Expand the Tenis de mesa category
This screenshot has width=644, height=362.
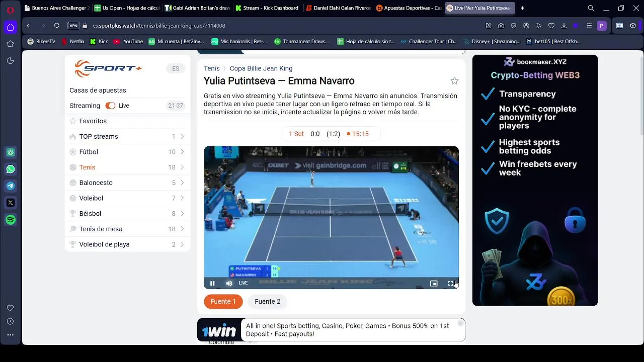coord(128,229)
